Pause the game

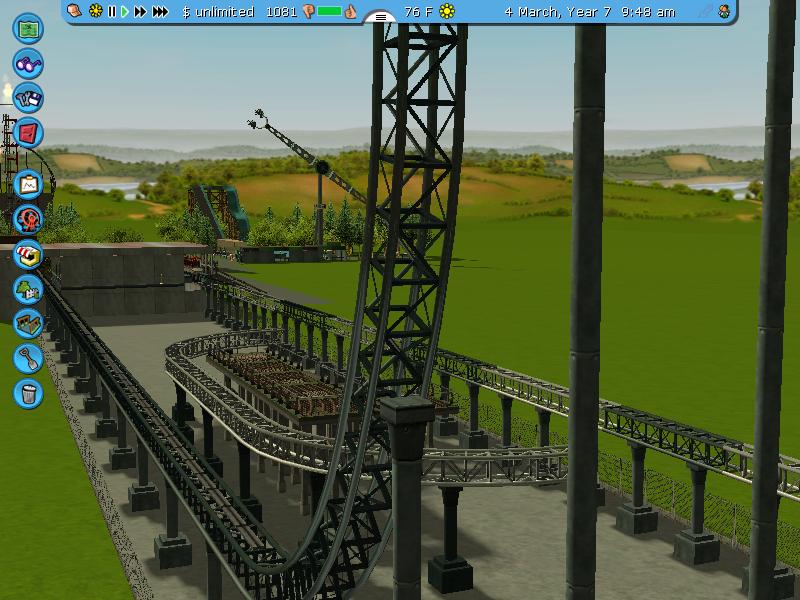click(x=112, y=11)
